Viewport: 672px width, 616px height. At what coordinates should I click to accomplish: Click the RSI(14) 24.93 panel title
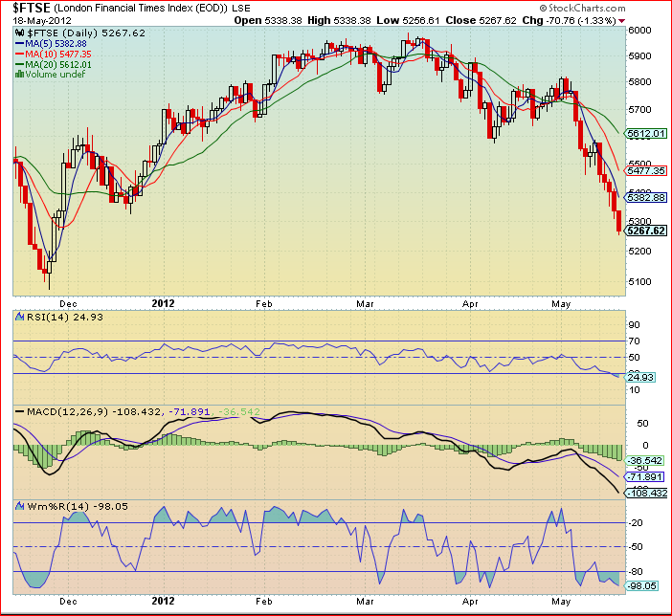(x=65, y=317)
